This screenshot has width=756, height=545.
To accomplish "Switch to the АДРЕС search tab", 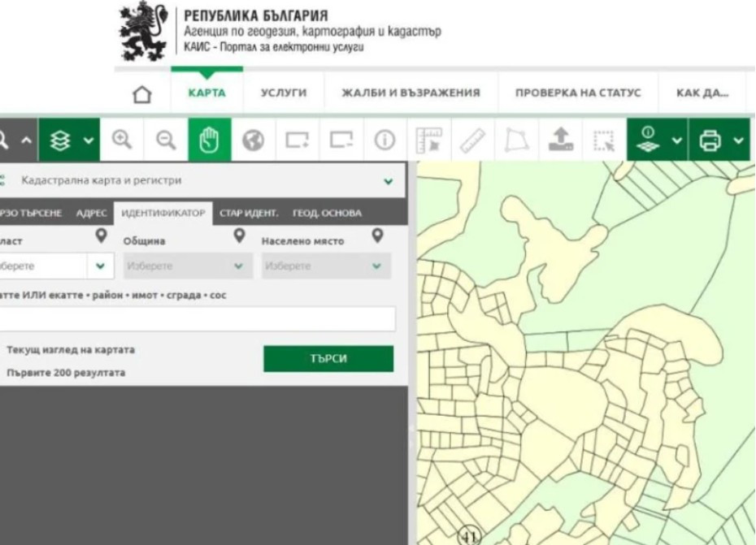I will pos(91,213).
